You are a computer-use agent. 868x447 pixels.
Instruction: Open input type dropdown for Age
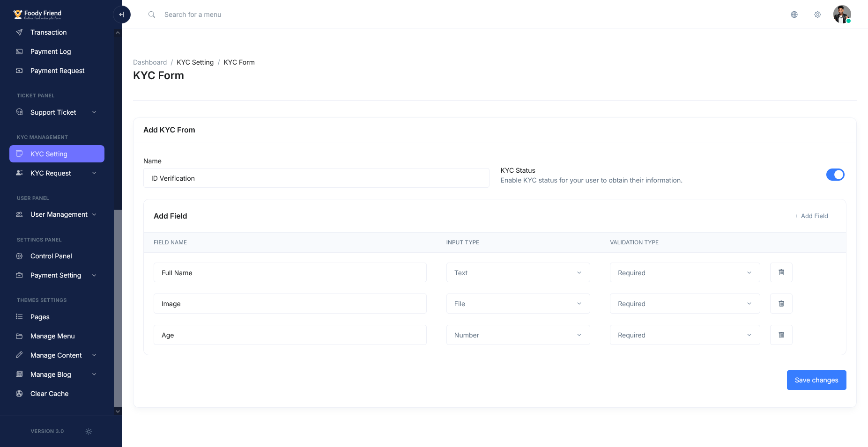518,335
